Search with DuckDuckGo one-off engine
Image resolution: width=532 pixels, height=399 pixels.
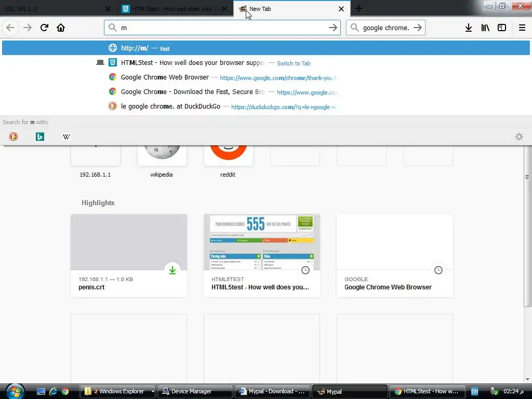point(13,137)
